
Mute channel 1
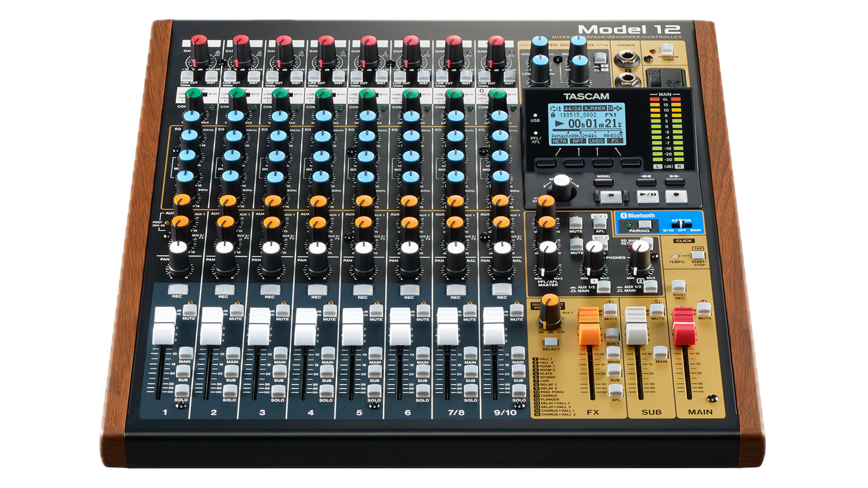(189, 310)
